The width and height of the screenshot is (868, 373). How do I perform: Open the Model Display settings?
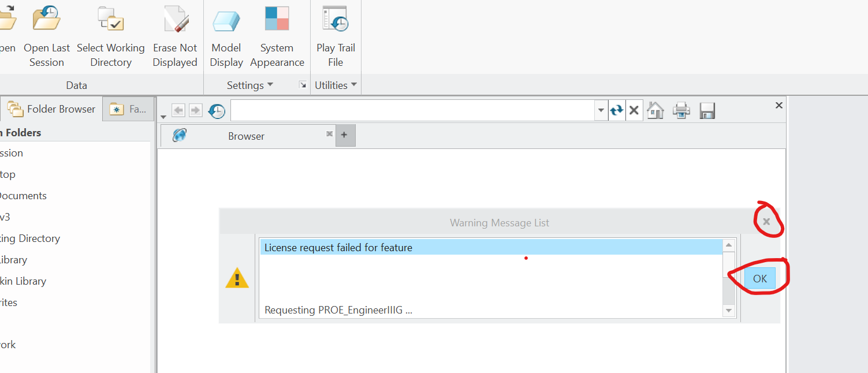[226, 21]
